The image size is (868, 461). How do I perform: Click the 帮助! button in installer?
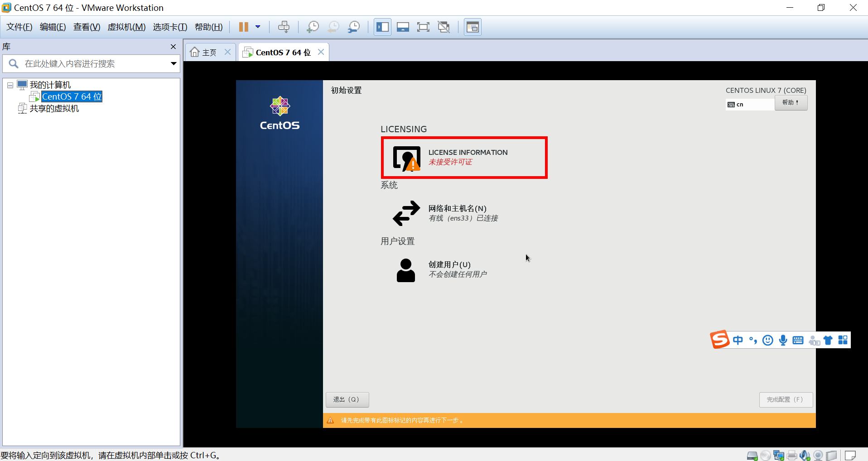tap(791, 103)
